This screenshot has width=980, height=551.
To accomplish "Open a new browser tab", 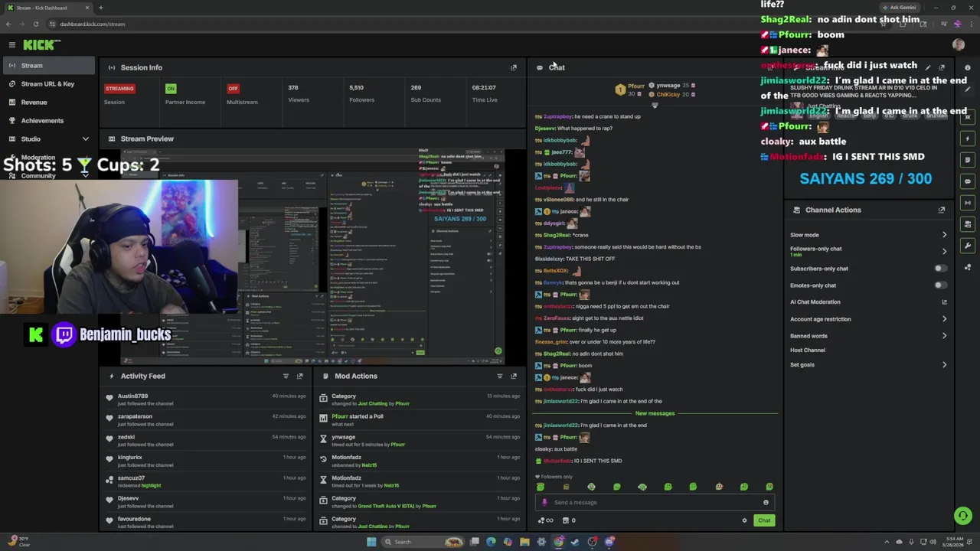I will 100,8.
